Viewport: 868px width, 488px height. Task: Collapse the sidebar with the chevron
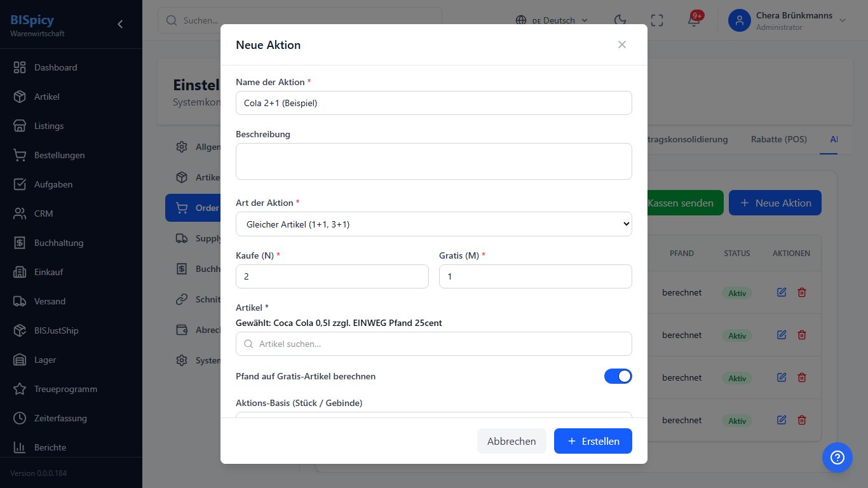tap(120, 24)
